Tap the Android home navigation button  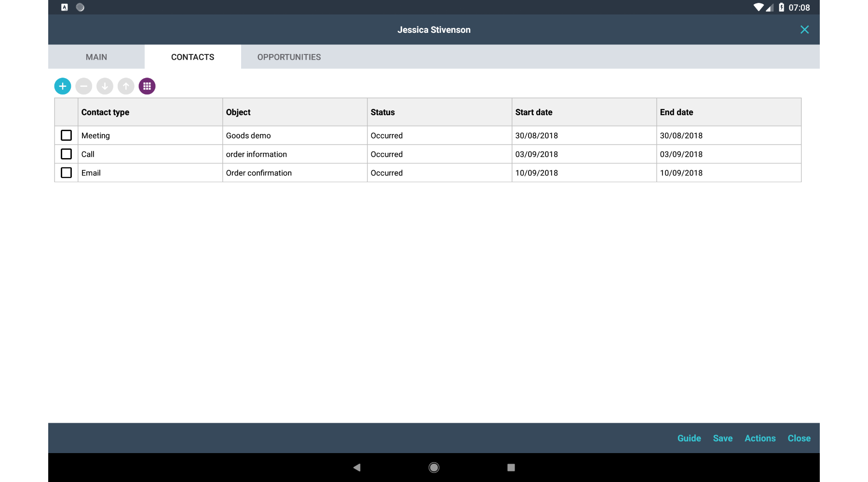[x=434, y=467]
